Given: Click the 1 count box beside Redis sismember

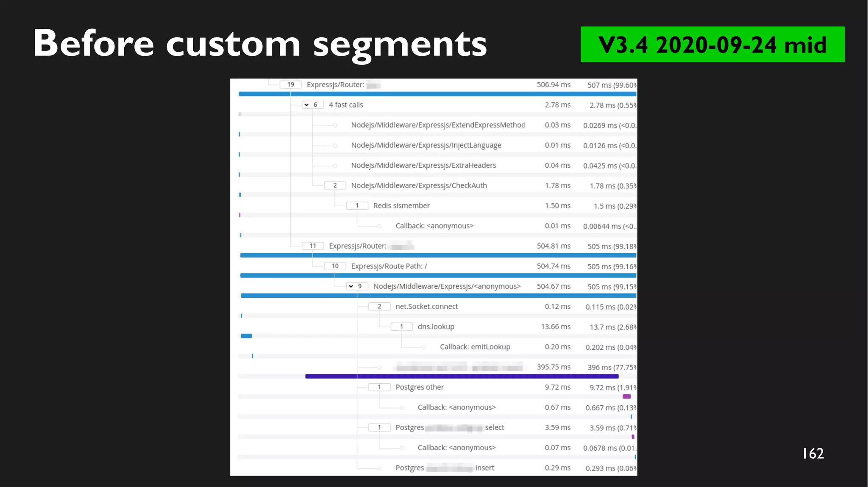Looking at the screenshot, I should [357, 205].
